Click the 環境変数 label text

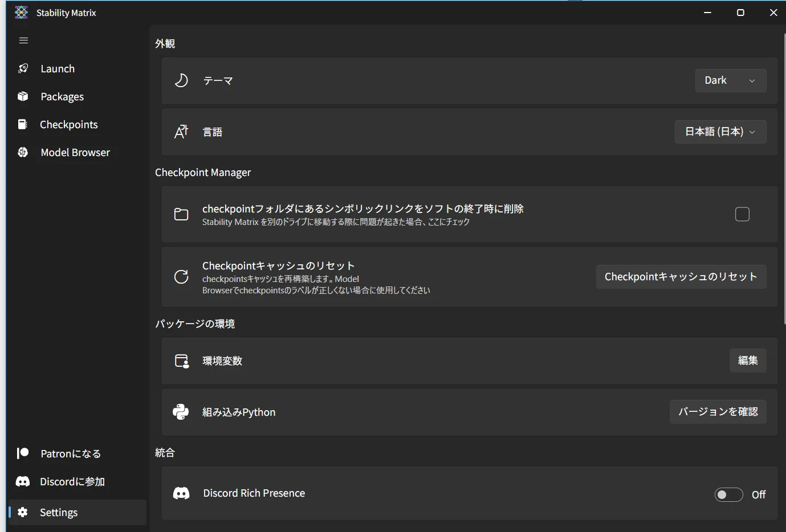pyautogui.click(x=222, y=361)
